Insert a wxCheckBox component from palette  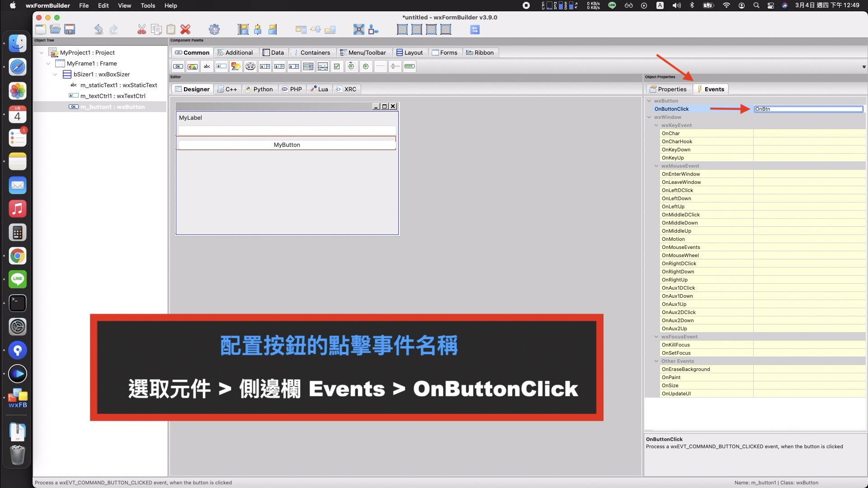click(337, 66)
